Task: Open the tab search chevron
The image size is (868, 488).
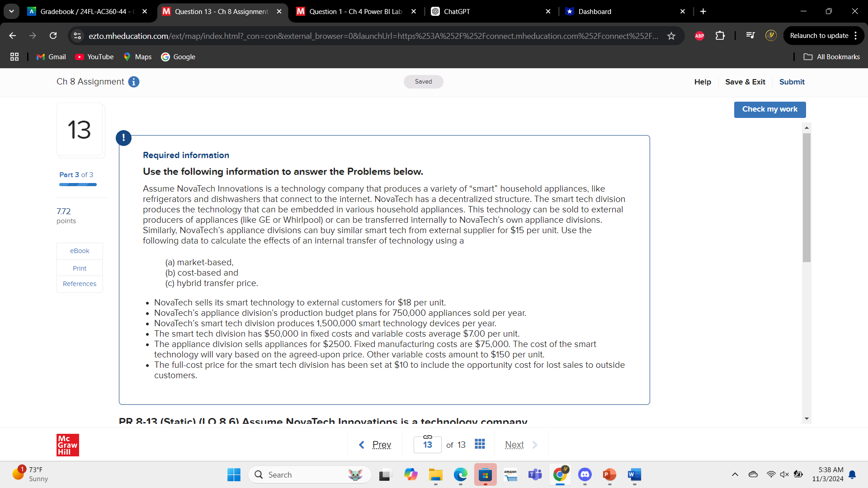Action: pyautogui.click(x=11, y=11)
